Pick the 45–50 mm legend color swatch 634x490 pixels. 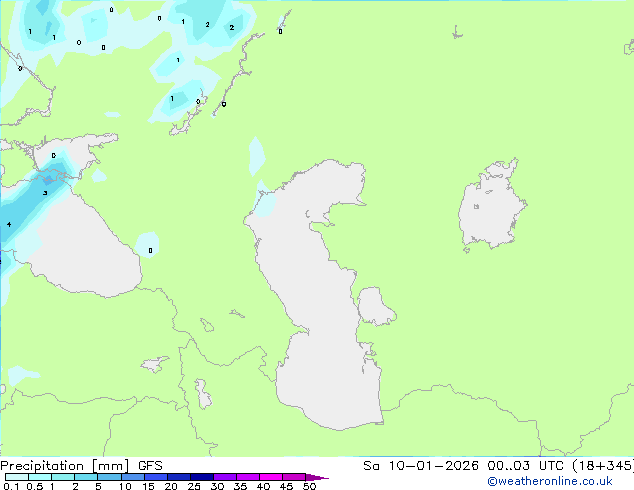tap(294, 477)
